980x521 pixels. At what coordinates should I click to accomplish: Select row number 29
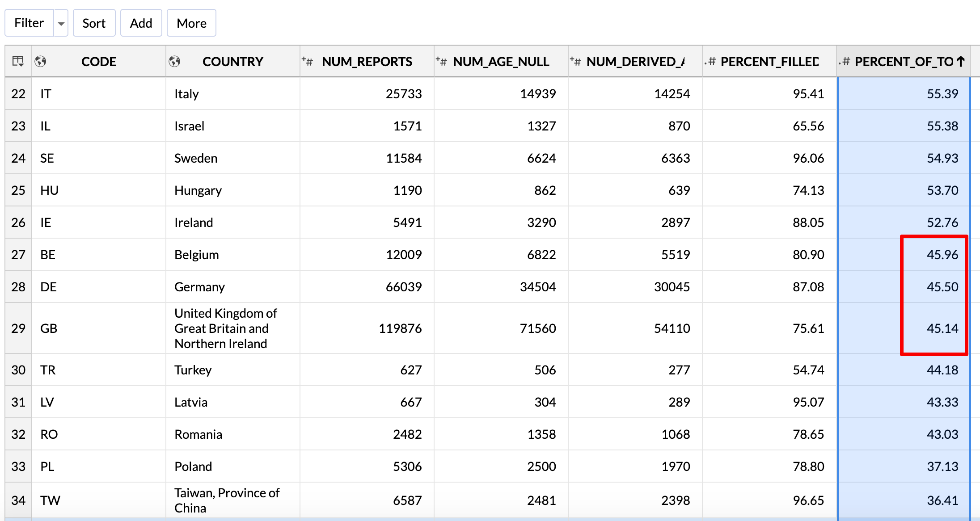18,328
